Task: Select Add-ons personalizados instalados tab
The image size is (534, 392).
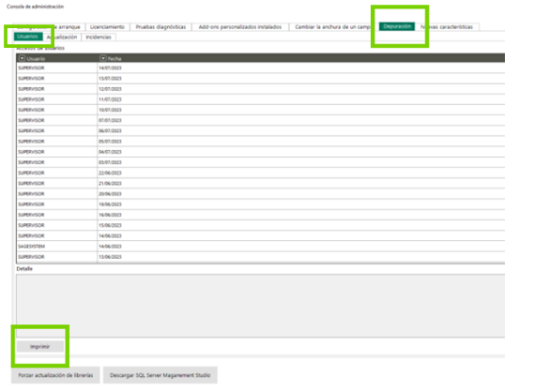Action: coord(240,27)
